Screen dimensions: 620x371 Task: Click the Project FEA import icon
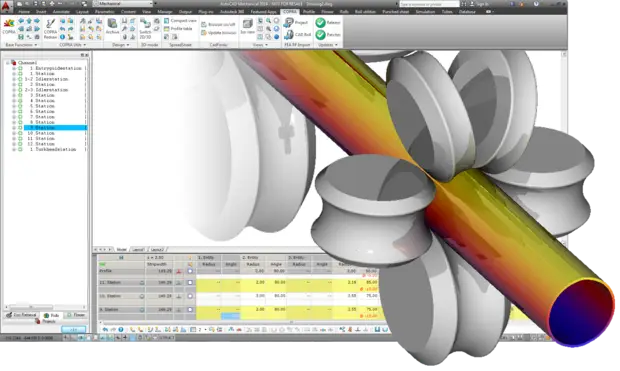coord(289,23)
